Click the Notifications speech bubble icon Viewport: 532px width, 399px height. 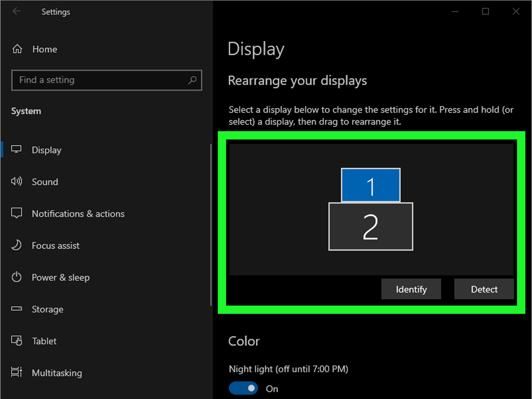16,213
